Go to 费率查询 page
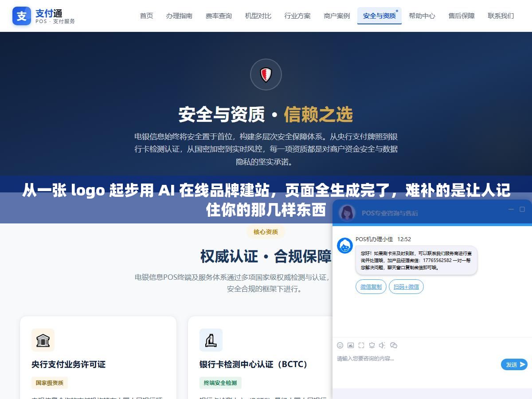 point(219,16)
